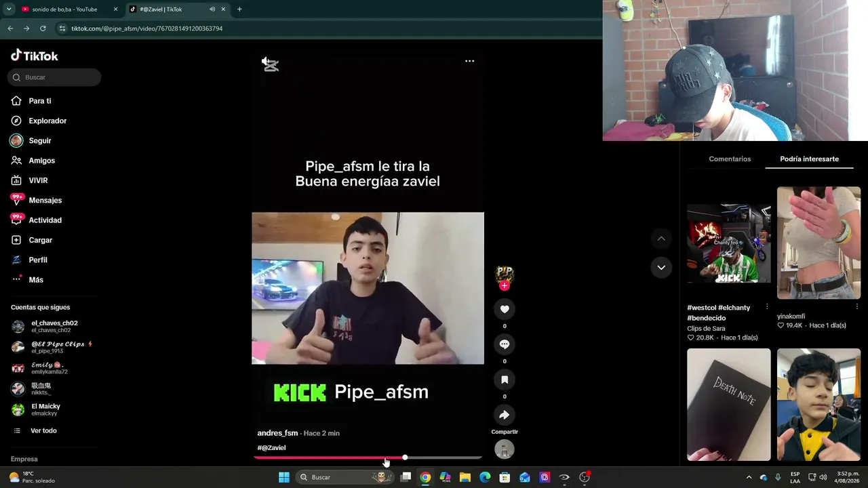Switch to Podría interesarte tab
The width and height of the screenshot is (868, 488).
pos(809,159)
